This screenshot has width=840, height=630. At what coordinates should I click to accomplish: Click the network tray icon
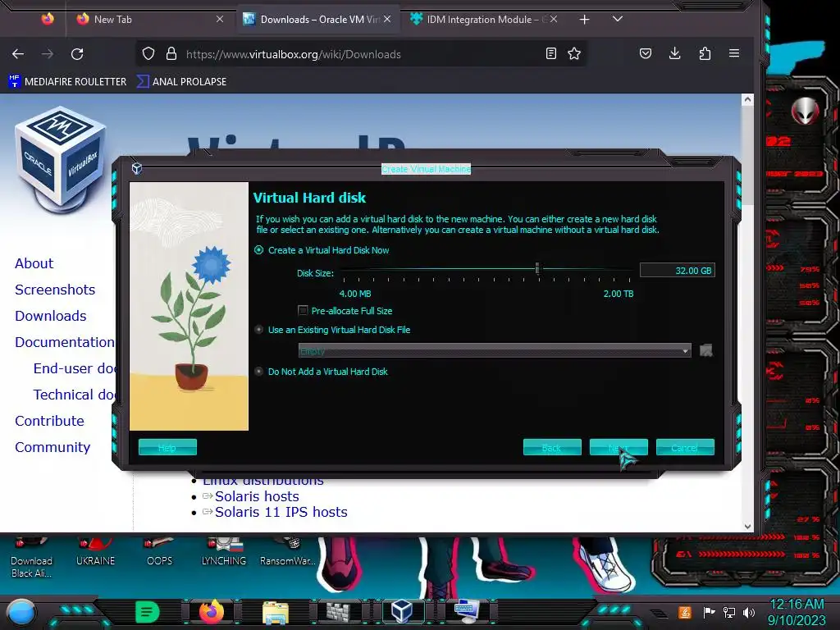tap(728, 612)
